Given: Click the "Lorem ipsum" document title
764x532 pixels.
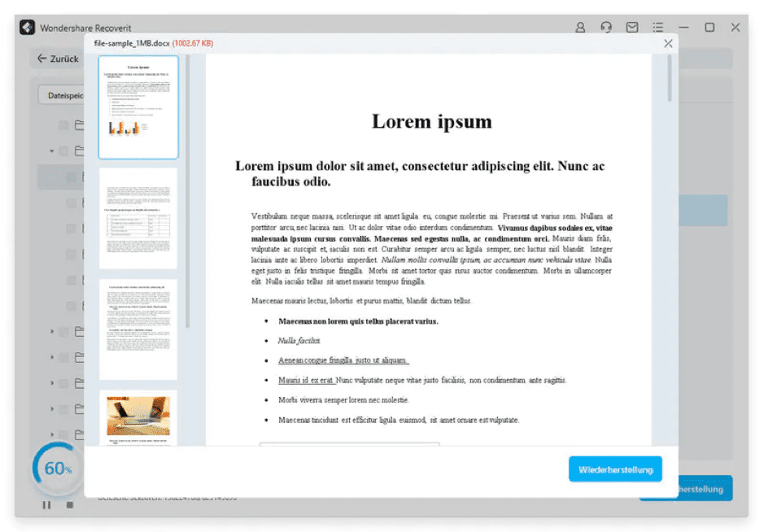Looking at the screenshot, I should click(432, 122).
